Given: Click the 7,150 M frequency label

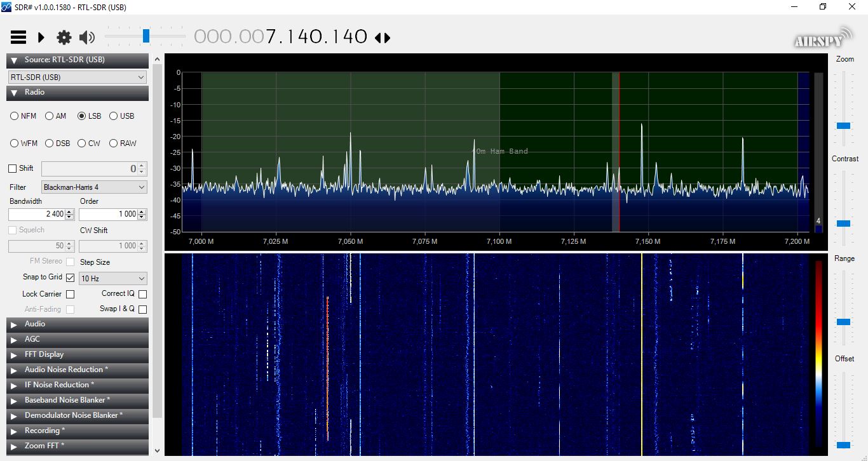Looking at the screenshot, I should click(x=648, y=241).
